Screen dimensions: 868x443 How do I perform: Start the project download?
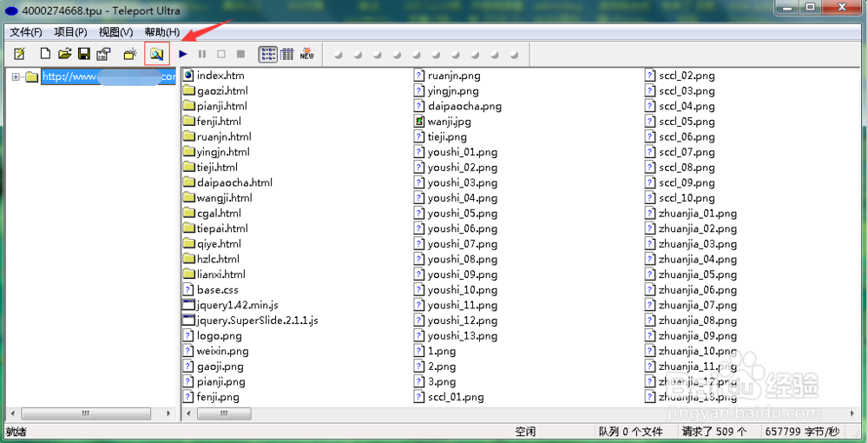pos(183,54)
